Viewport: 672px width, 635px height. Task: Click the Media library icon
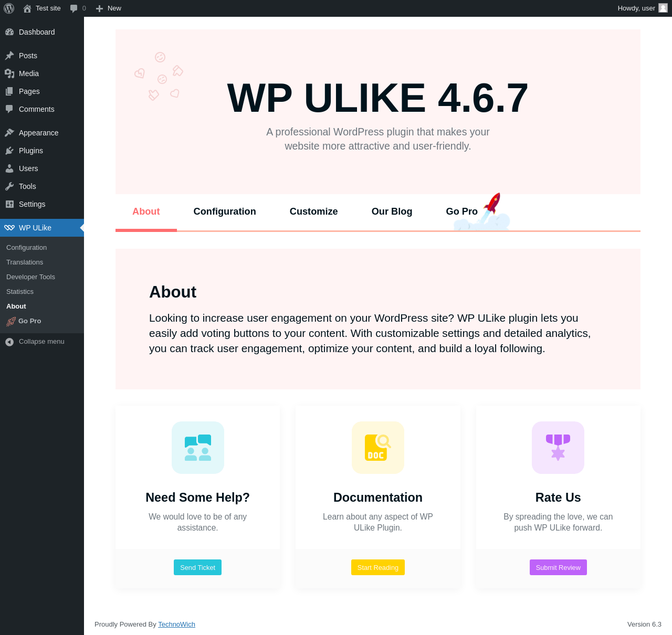pyautogui.click(x=9, y=73)
